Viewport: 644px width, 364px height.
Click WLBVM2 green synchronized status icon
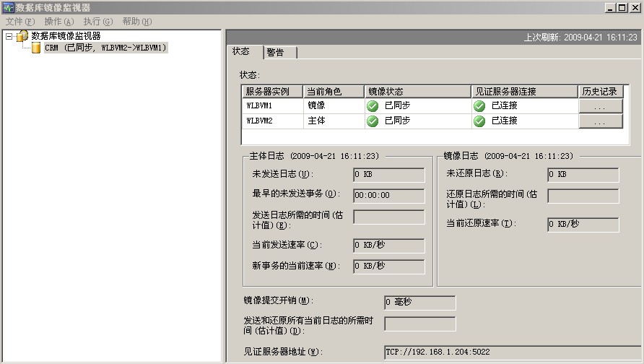(373, 121)
